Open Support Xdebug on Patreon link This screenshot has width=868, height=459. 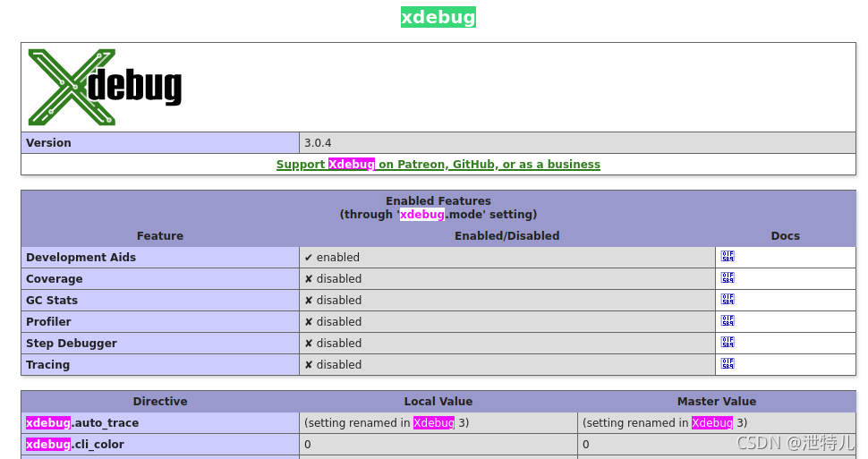[x=438, y=165]
